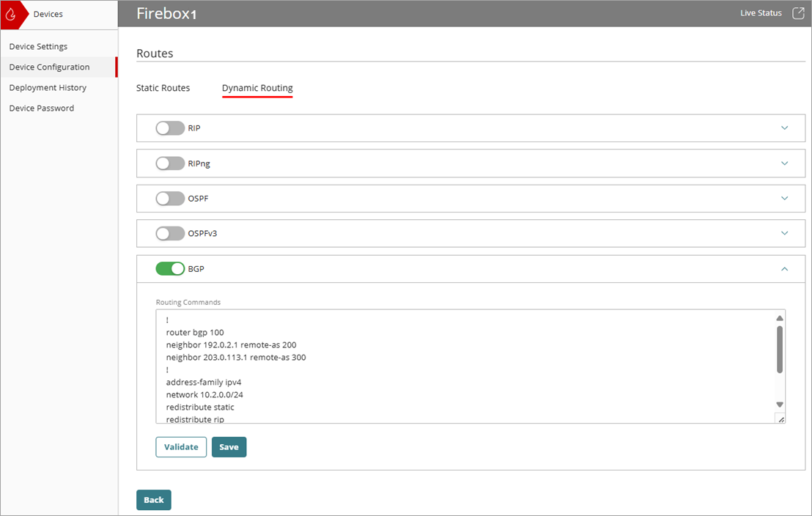The height and width of the screenshot is (516, 812).
Task: Switch on OSPFv3
Action: pyautogui.click(x=170, y=233)
